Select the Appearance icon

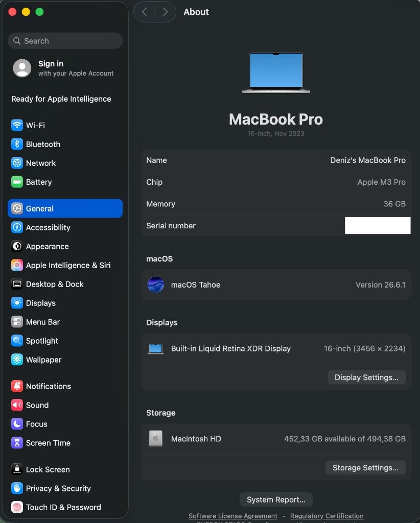point(17,247)
